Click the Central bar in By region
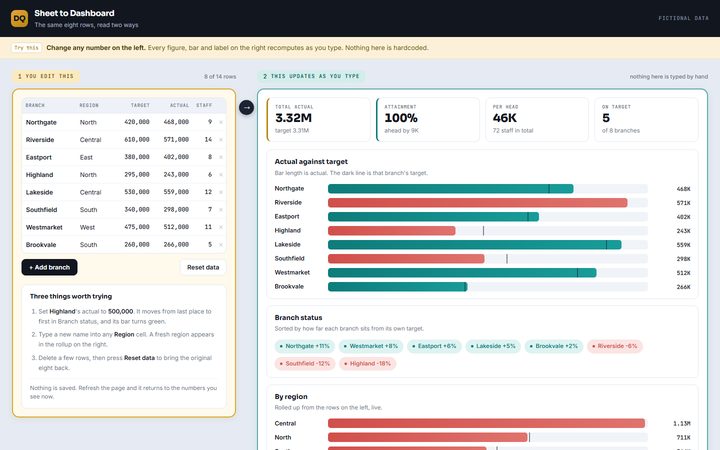Viewport: 720px width, 450px height. 486,423
